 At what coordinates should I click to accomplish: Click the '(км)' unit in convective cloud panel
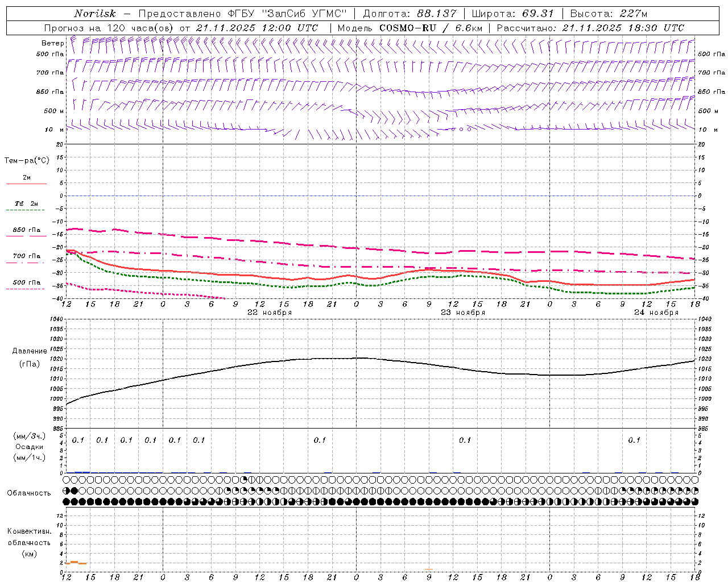pyautogui.click(x=29, y=554)
